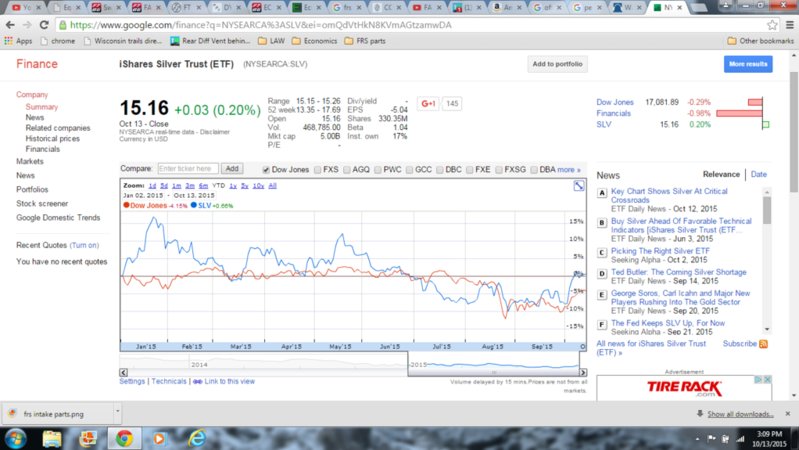Open chart Technicals link
This screenshot has height=450, width=799.
169,381
